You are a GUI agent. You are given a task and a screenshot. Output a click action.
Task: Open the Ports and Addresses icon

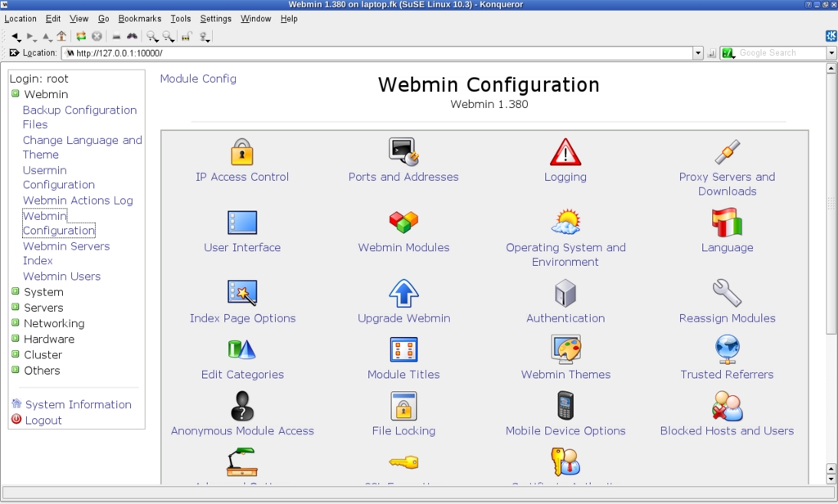[403, 152]
